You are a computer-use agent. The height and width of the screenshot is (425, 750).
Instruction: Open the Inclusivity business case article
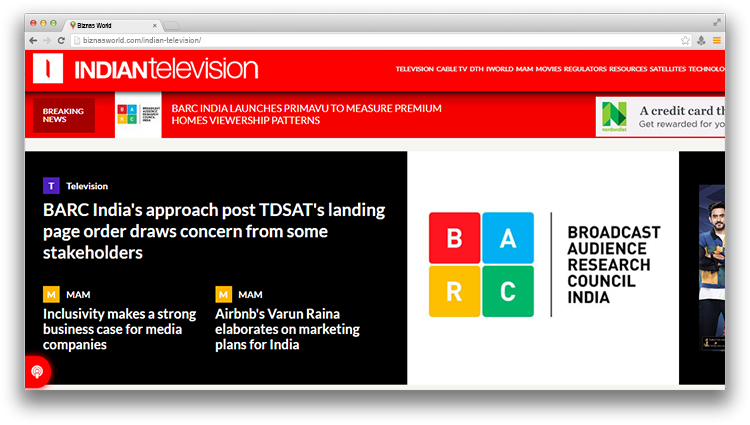(119, 329)
